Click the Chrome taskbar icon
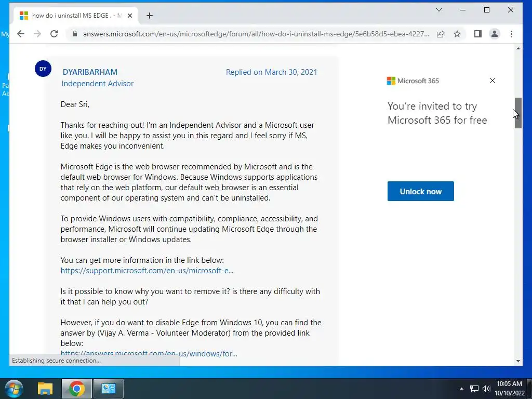This screenshot has width=532, height=399. tap(77, 389)
